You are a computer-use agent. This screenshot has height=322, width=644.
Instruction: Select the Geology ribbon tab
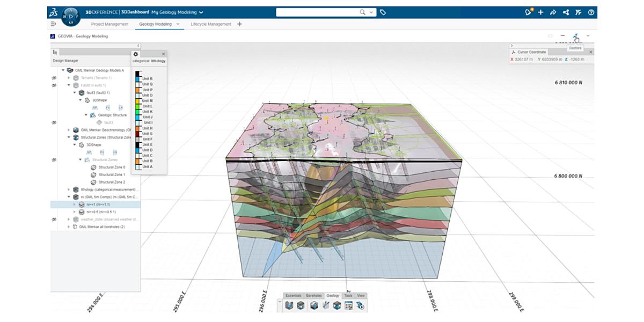click(x=333, y=295)
